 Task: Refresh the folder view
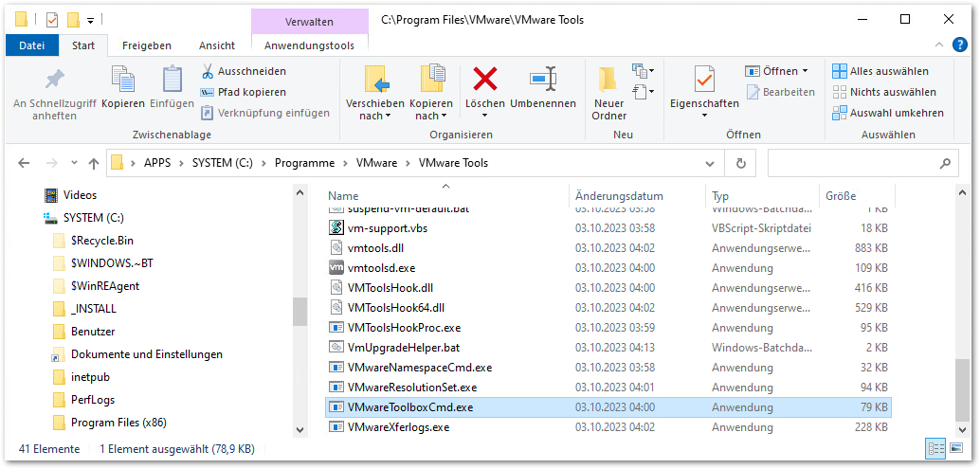pos(741,164)
